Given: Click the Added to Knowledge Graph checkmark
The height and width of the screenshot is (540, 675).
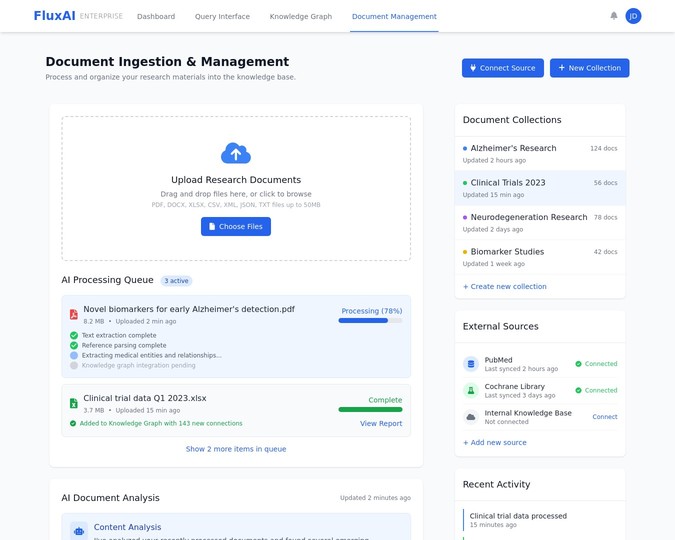Looking at the screenshot, I should click(73, 423).
